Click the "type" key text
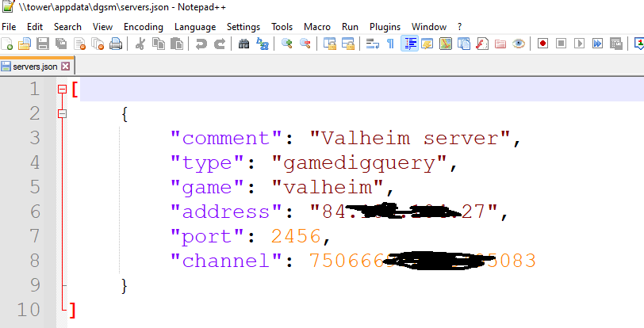Image resolution: width=644 pixels, height=328 pixels. pos(208,163)
